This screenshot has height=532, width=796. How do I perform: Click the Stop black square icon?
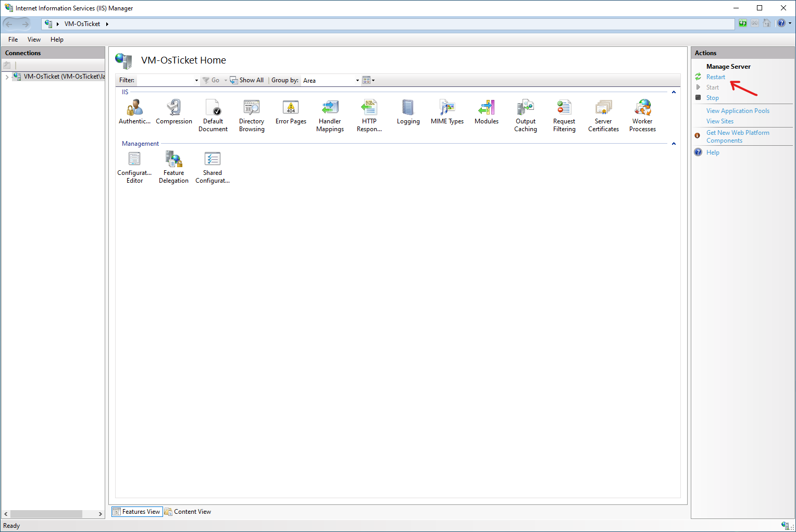click(x=698, y=97)
